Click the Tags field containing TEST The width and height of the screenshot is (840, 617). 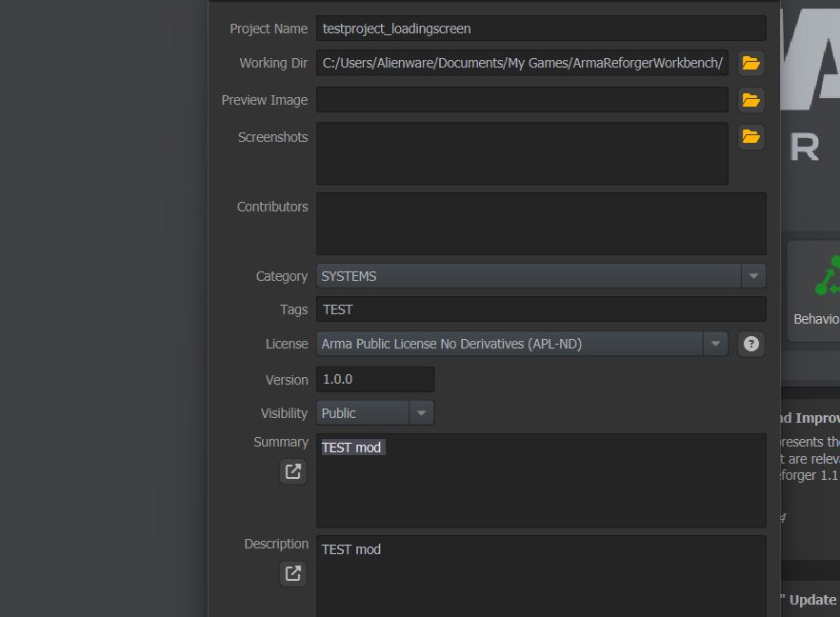point(541,309)
